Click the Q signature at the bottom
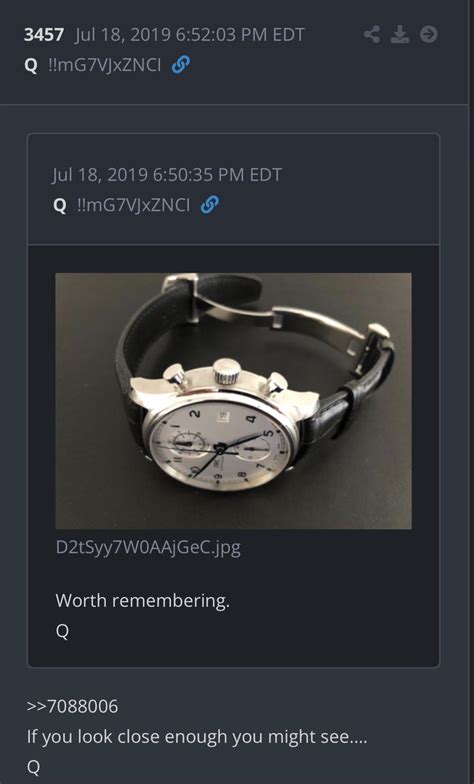The image size is (474, 784). 34,768
